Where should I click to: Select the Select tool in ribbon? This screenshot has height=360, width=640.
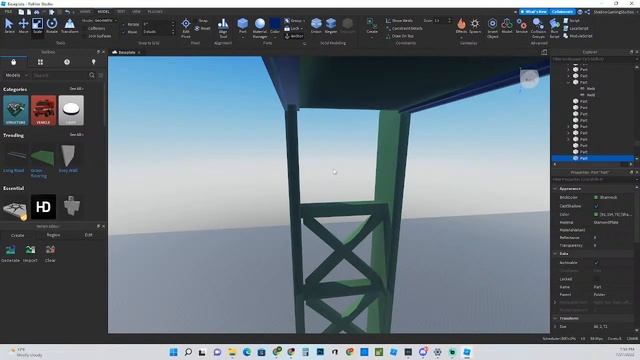point(9,26)
